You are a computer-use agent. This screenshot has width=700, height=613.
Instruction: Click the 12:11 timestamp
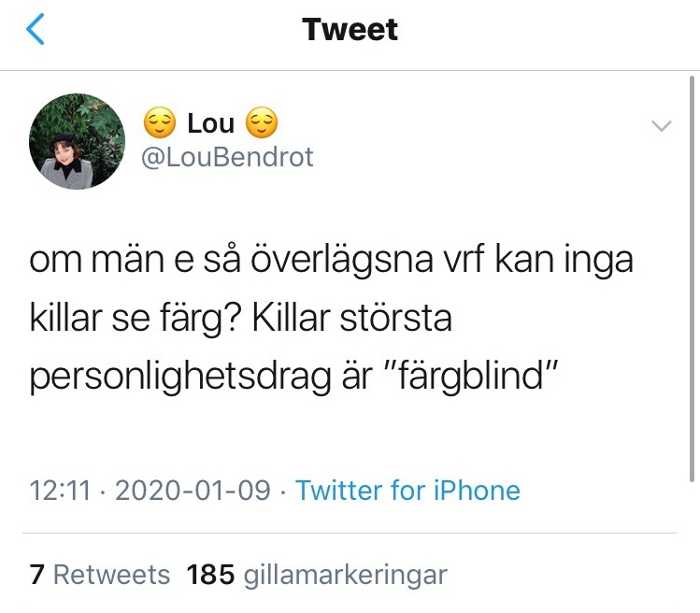pyautogui.click(x=60, y=491)
